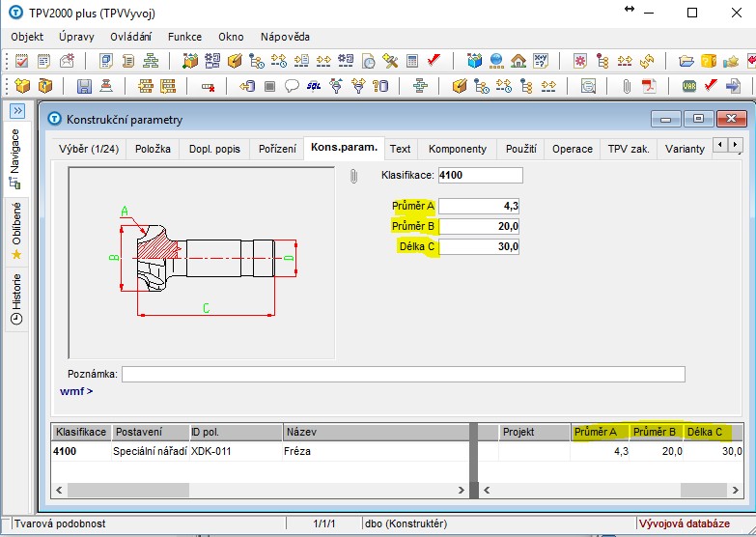Click the wmf > link
Screen dimensions: 756x537
coord(76,391)
